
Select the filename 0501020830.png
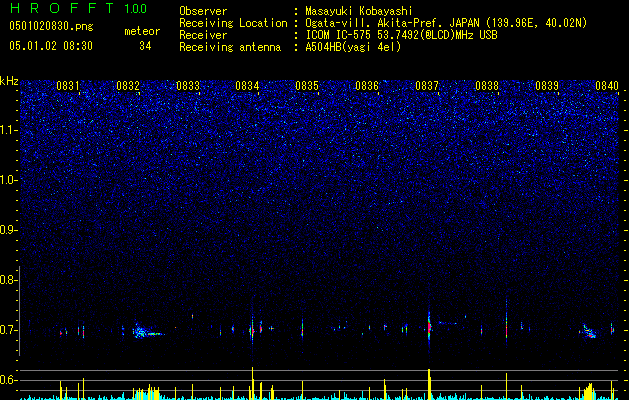coord(51,27)
